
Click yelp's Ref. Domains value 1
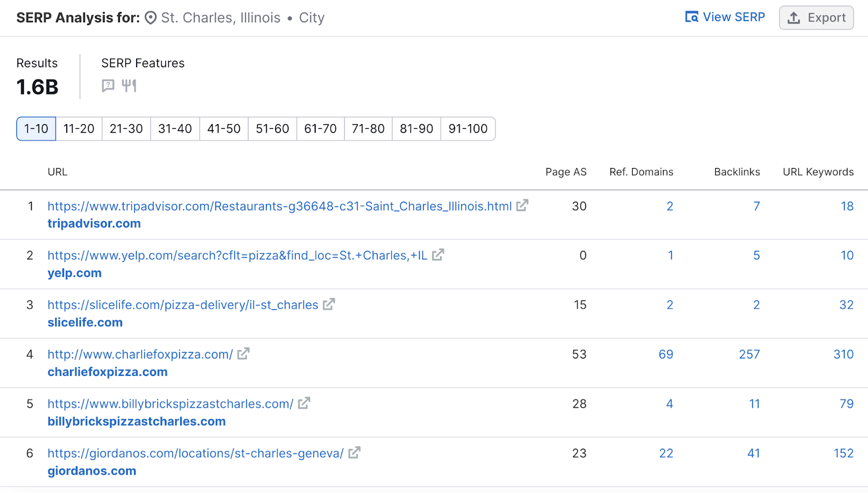pos(671,255)
